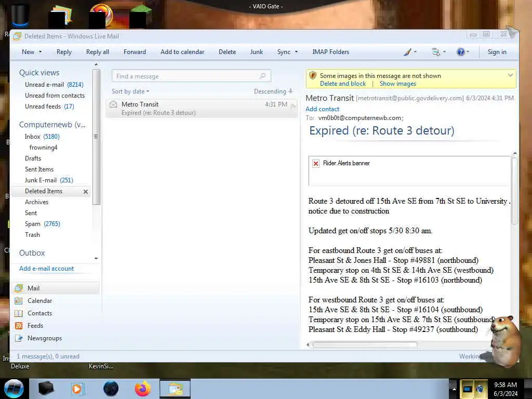This screenshot has height=399, width=532.
Task: Mark the message as Junk
Action: click(x=257, y=52)
